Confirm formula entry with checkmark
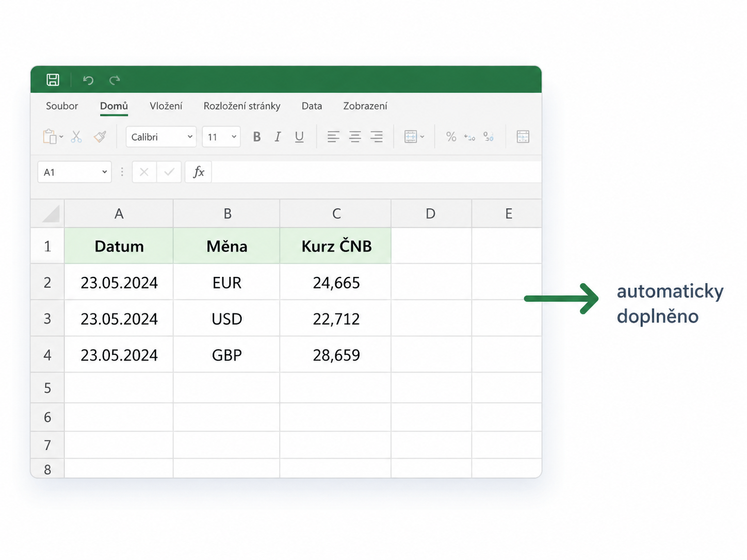 [x=169, y=172]
